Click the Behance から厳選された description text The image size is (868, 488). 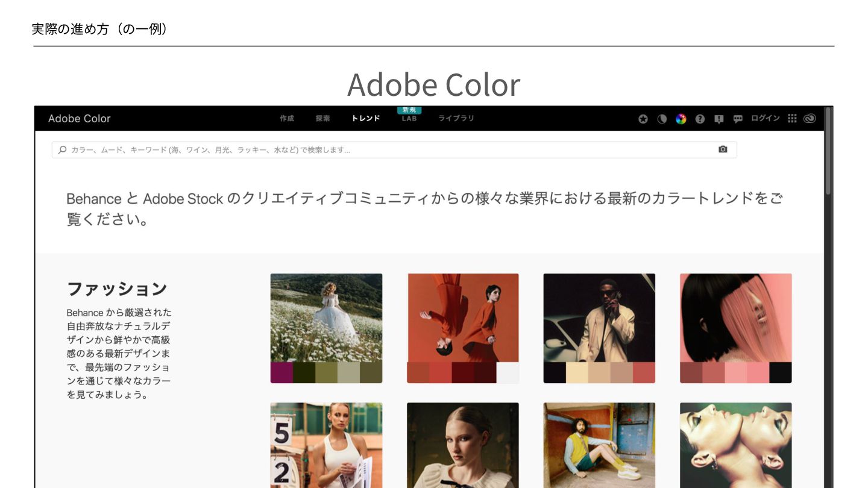[x=119, y=354]
